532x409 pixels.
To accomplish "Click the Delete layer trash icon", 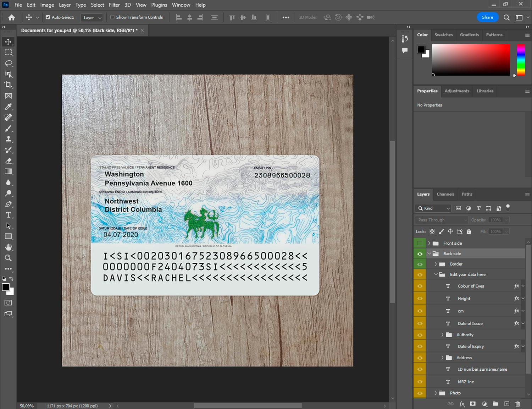I will [x=517, y=404].
